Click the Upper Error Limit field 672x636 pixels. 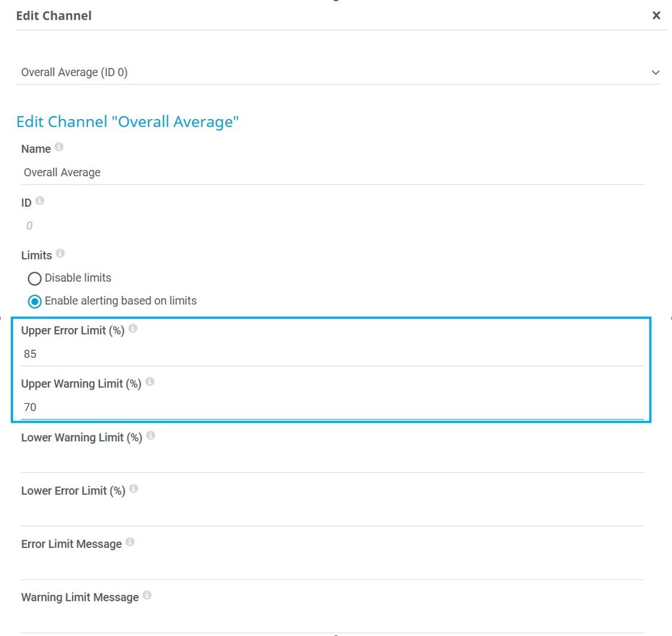pos(332,354)
